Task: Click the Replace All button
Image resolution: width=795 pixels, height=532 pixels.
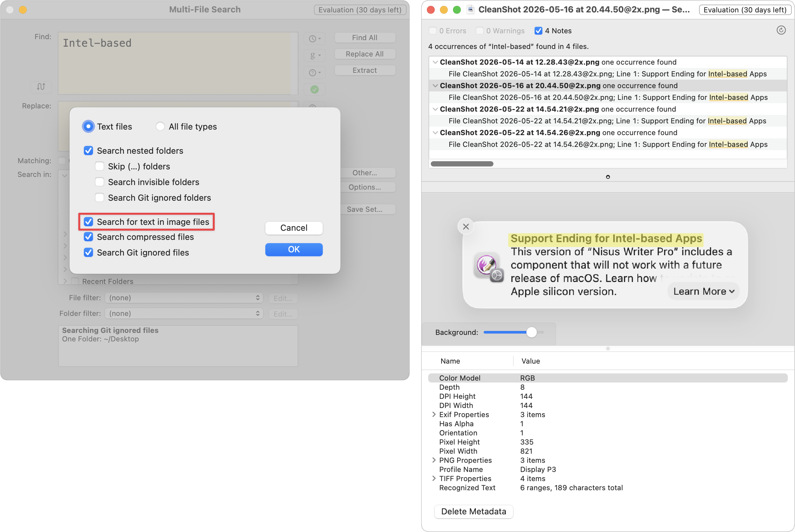Action: point(365,54)
